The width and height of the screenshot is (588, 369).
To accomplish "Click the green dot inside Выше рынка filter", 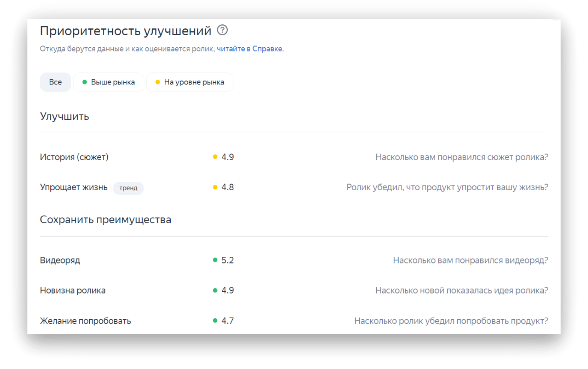I will (x=84, y=82).
